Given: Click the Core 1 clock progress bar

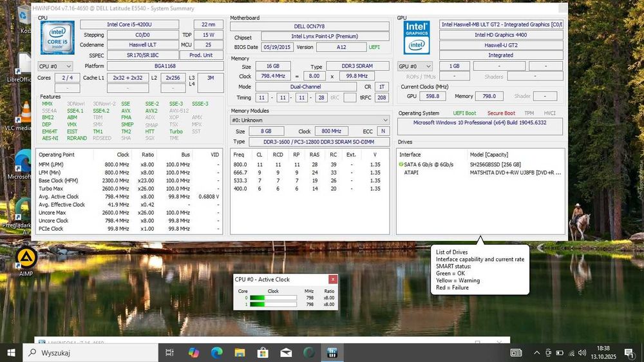Looking at the screenshot, I should click(273, 305).
